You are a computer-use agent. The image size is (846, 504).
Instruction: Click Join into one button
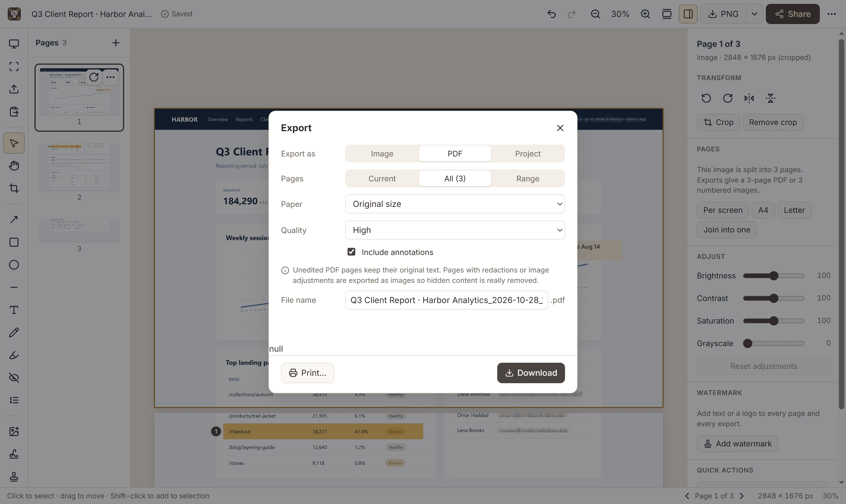726,230
